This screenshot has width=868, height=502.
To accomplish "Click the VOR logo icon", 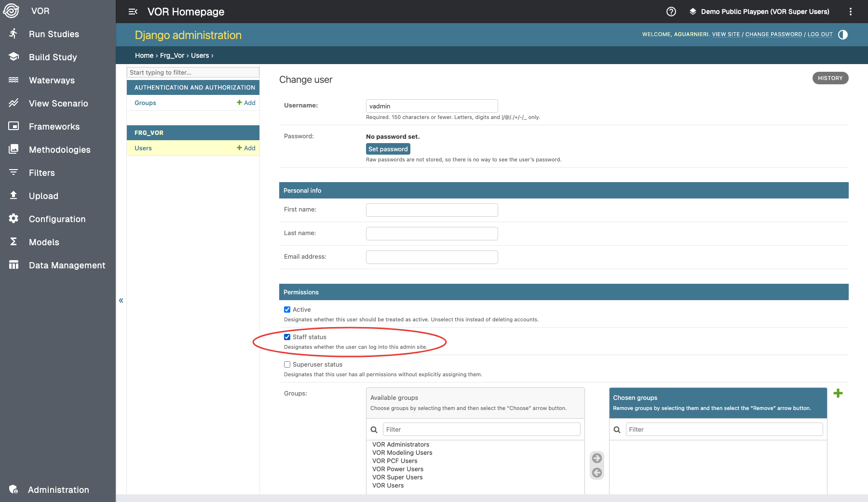I will coord(11,11).
